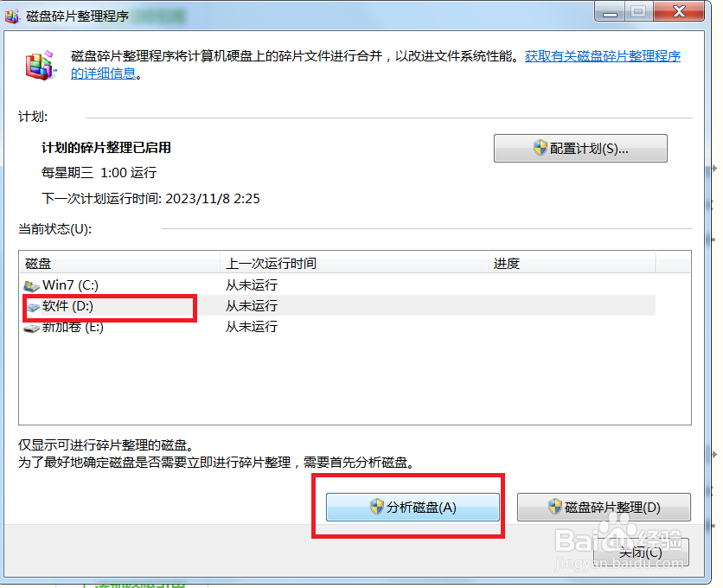Open 配置计划(S)... schedule settings

pos(580,149)
